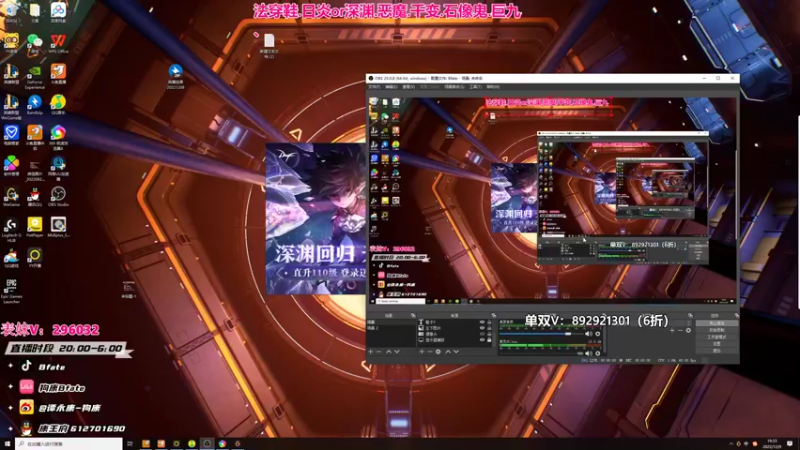Add a transition with the Transitions plus icon

click(x=672, y=330)
